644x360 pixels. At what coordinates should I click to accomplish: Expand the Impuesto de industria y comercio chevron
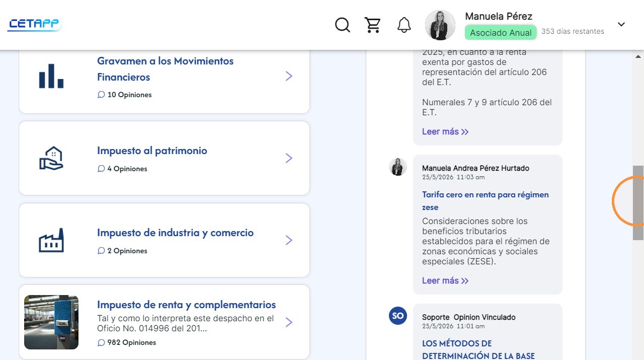[x=289, y=240]
